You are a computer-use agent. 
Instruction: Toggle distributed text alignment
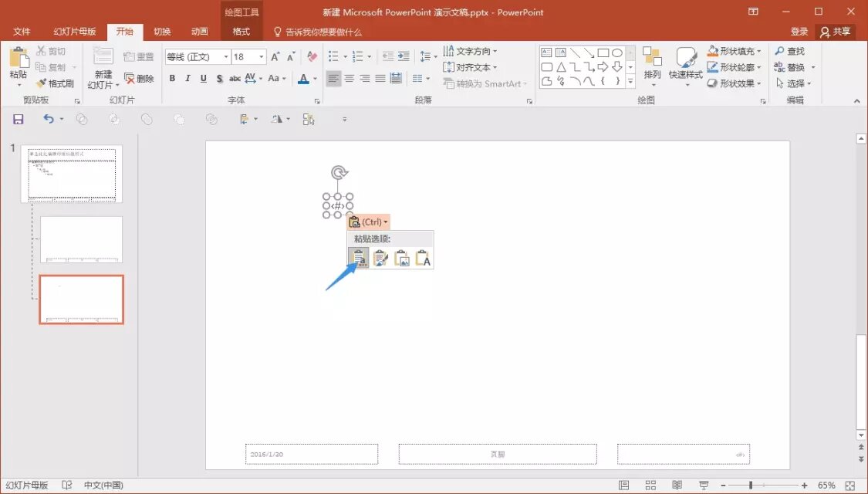click(x=396, y=79)
